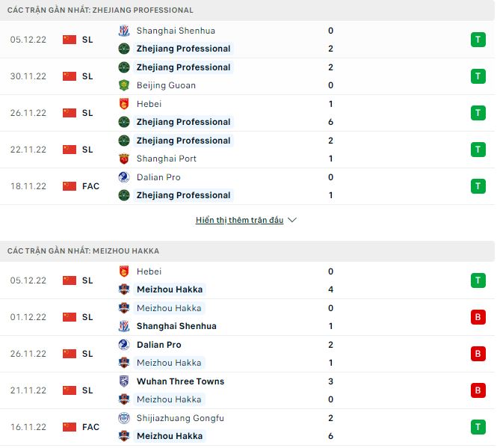This screenshot has width=497, height=448.
Task: Click the Beijing Guoan team logo
Action: (124, 85)
